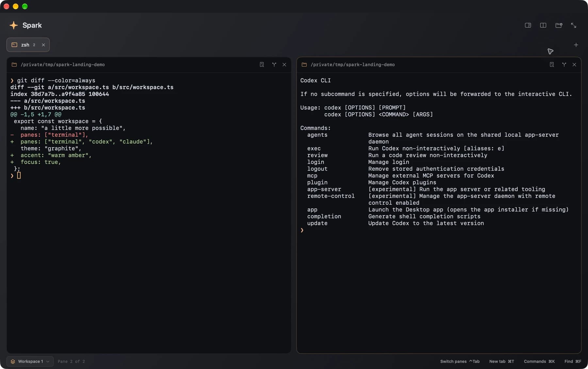Click the right pane path /private/tmp/spark-landing-demo
Image resolution: width=588 pixels, height=369 pixels.
[x=353, y=65]
